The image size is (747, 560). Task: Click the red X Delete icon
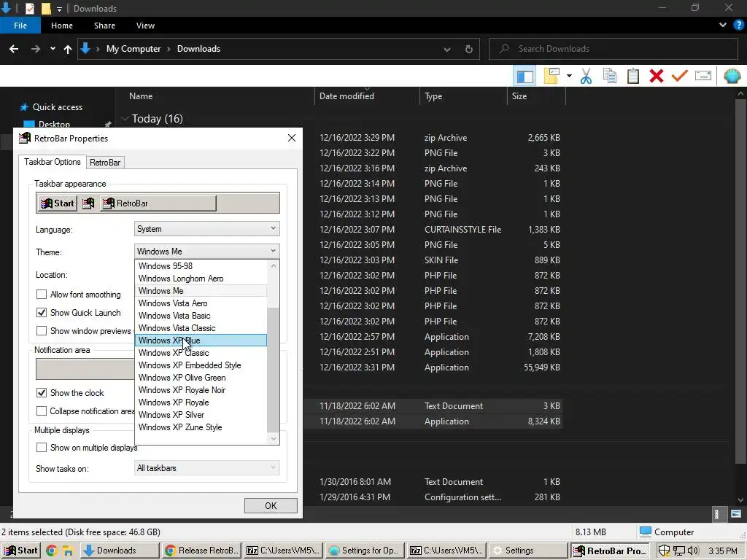point(657,76)
